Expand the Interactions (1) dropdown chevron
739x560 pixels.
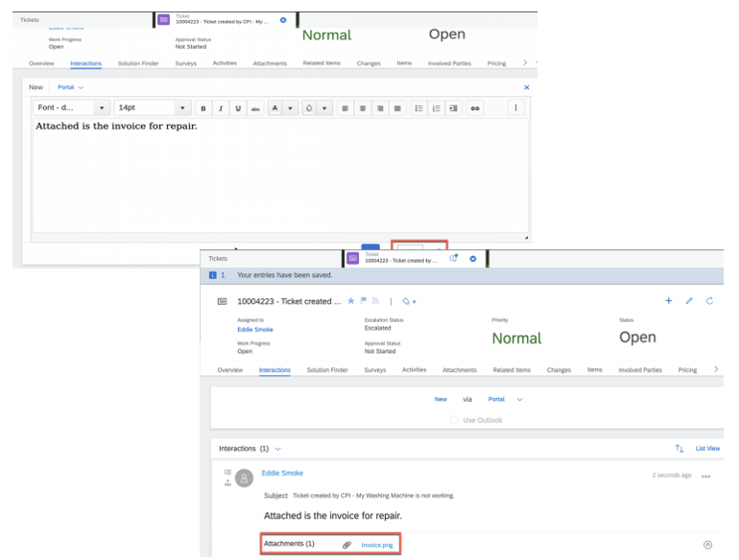pos(277,449)
